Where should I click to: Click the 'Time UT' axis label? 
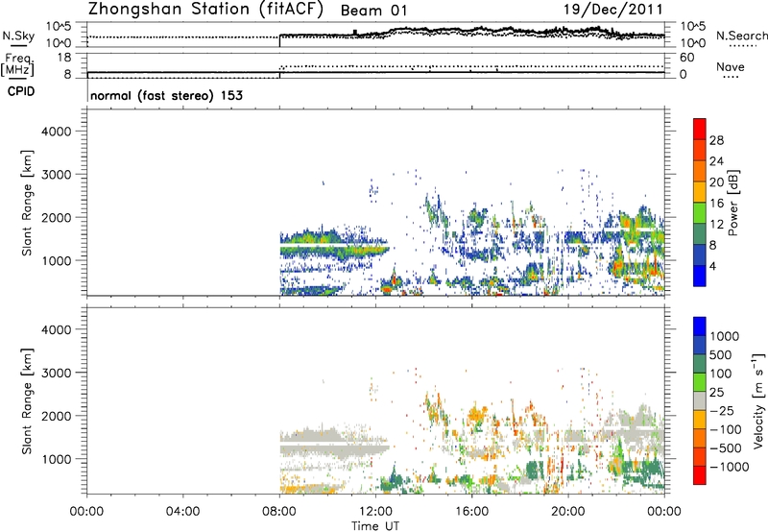(x=375, y=526)
